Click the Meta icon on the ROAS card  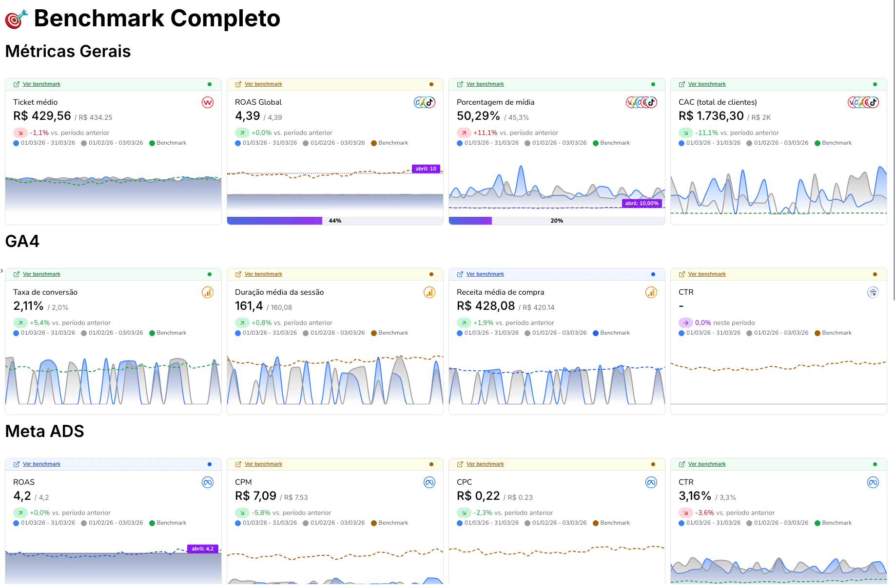[x=208, y=482]
